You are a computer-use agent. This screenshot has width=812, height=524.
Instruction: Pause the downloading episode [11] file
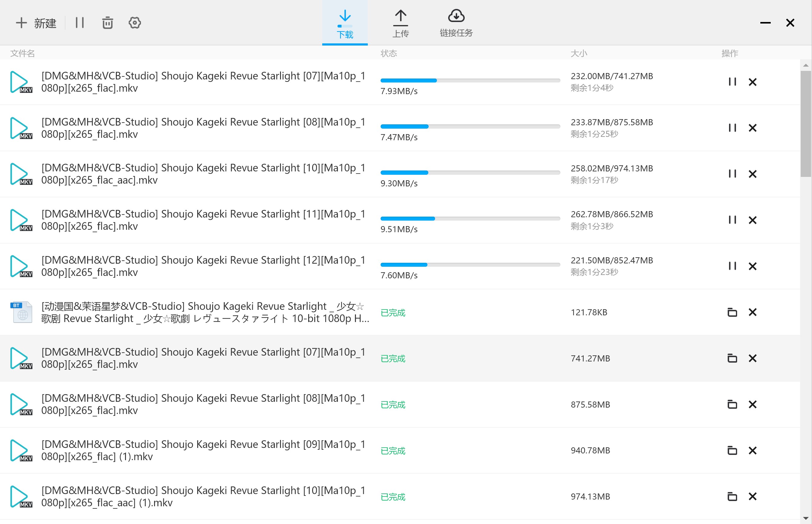[732, 220]
